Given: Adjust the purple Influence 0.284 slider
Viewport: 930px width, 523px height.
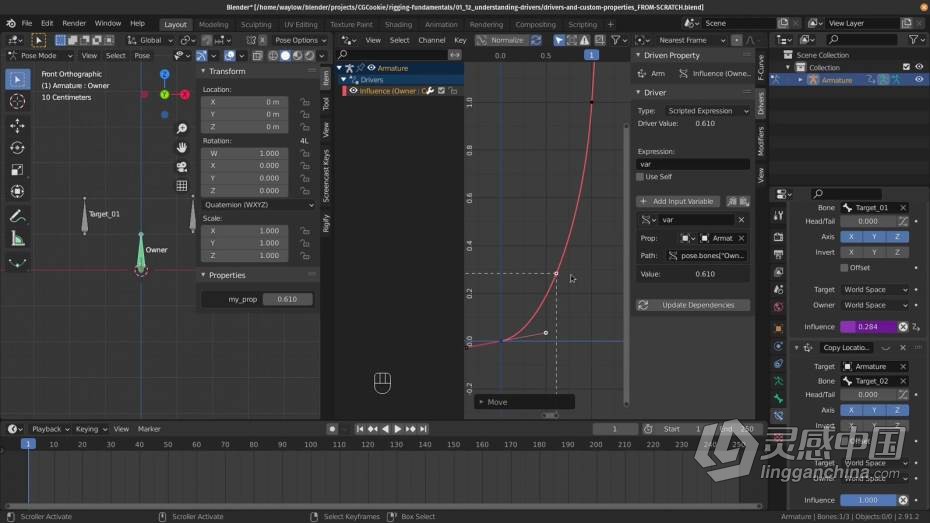Looking at the screenshot, I should tap(868, 327).
